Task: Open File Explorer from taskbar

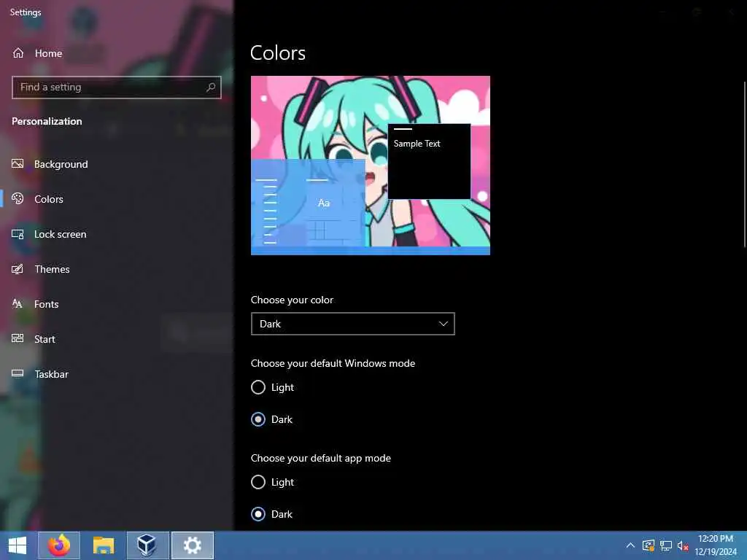Action: (x=104, y=545)
